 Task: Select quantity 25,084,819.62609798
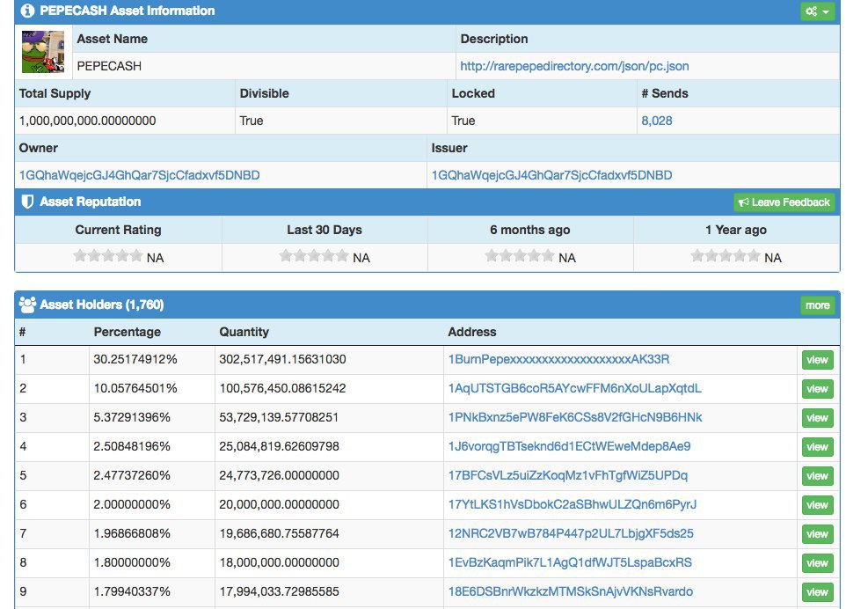[279, 446]
